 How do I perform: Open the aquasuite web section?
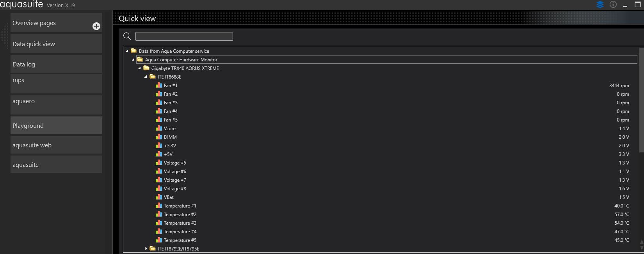pos(56,145)
